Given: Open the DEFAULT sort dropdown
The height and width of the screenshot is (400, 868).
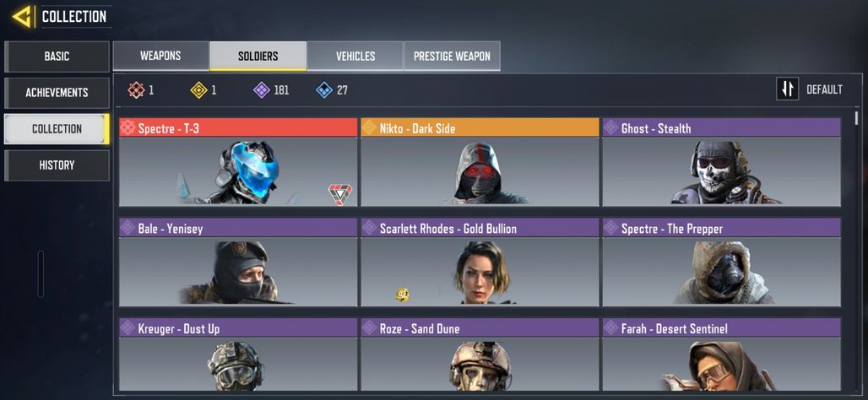Looking at the screenshot, I should [824, 89].
